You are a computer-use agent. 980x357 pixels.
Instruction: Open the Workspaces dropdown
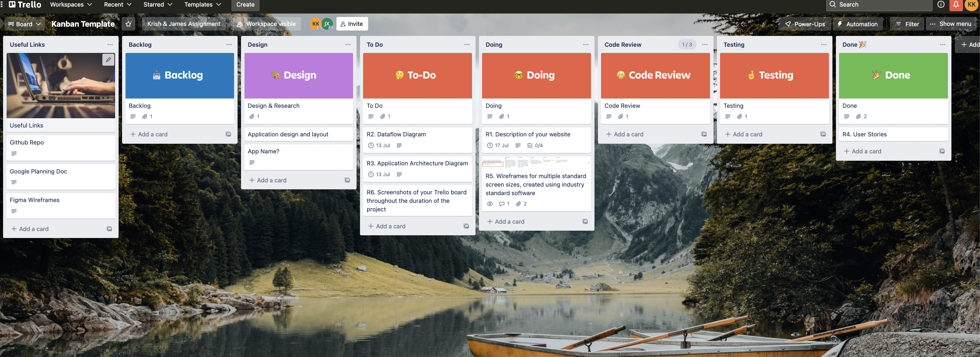(71, 5)
